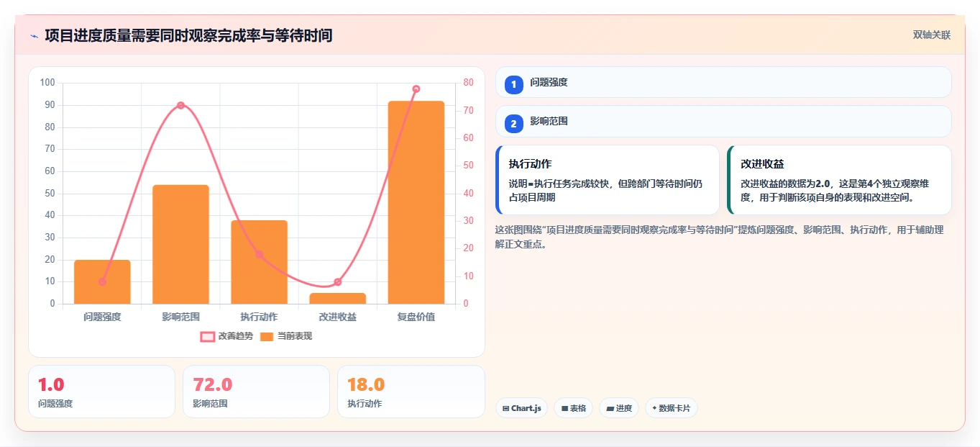
Task: Click the 72.0 影响范围 stat card
Action: click(256, 392)
